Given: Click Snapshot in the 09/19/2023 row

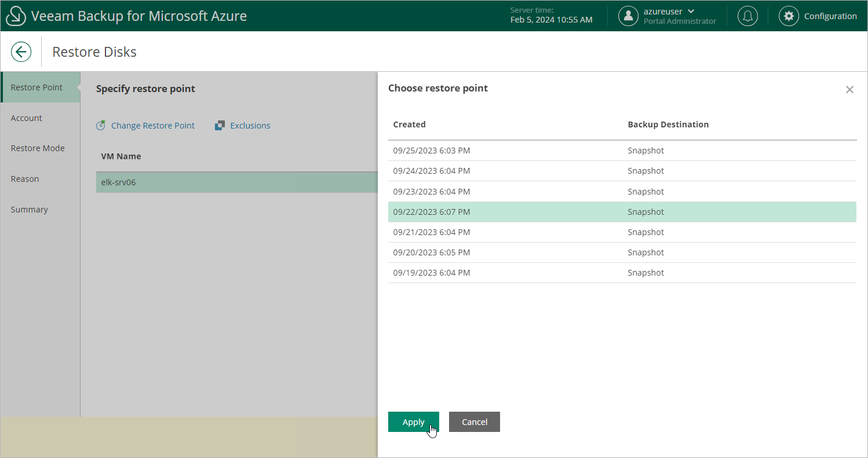Looking at the screenshot, I should coord(645,273).
